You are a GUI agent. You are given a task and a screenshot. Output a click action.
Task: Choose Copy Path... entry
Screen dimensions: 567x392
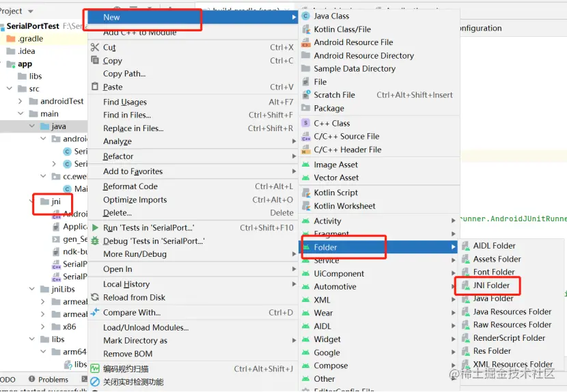pyautogui.click(x=193, y=73)
